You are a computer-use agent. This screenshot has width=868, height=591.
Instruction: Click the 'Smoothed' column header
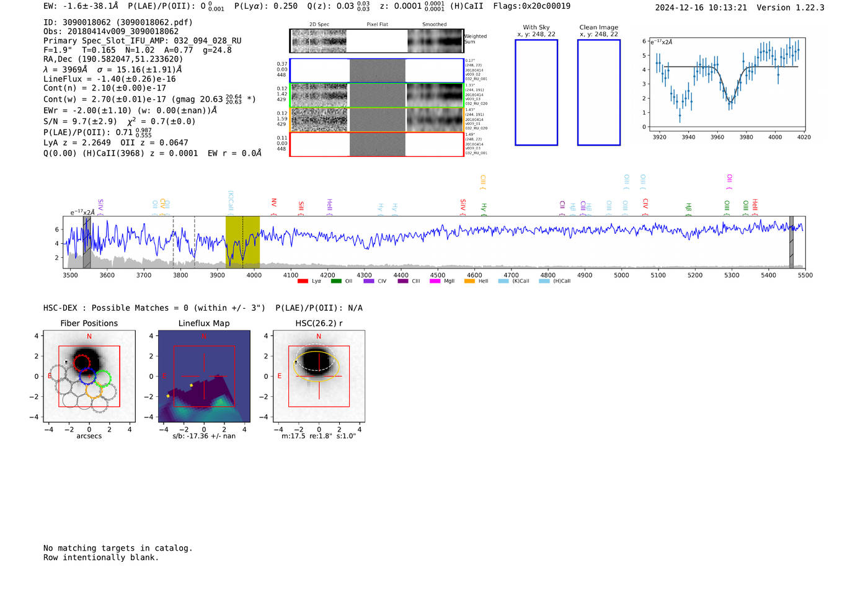coord(434,24)
